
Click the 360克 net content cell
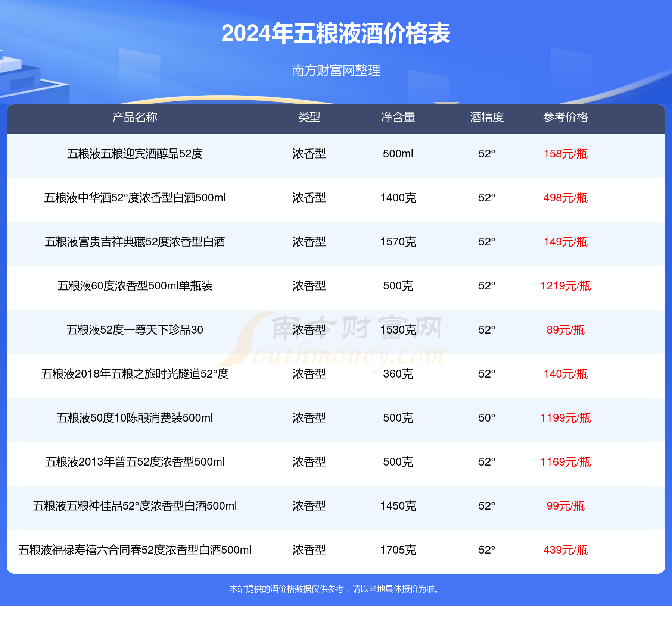coord(398,374)
